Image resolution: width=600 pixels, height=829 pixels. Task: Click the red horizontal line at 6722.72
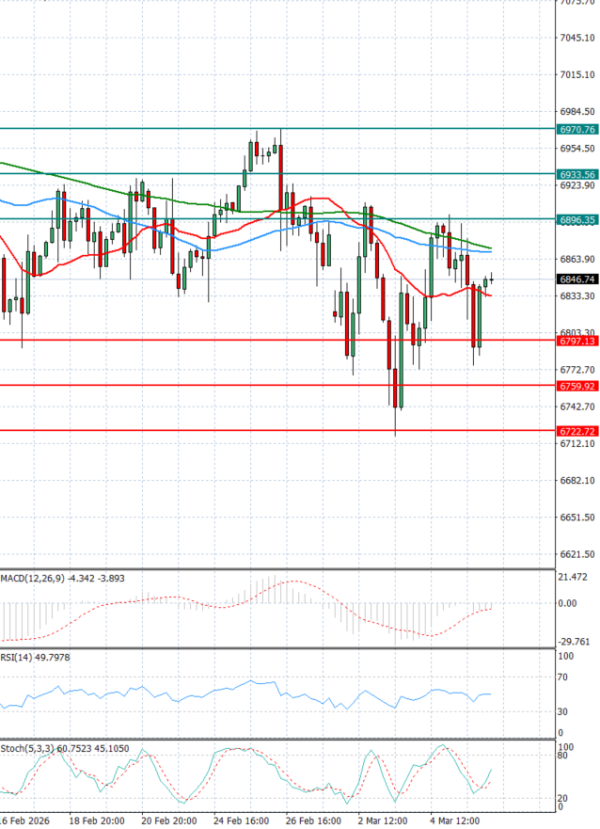coord(250,431)
